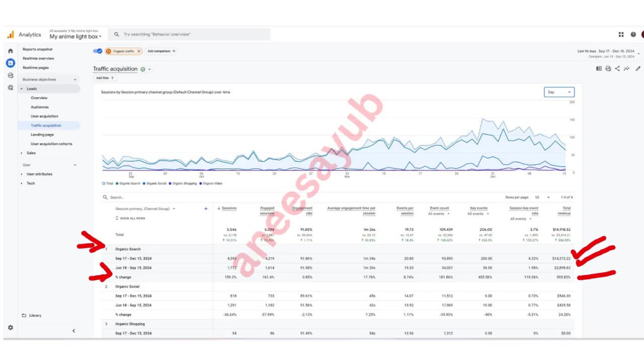This screenshot has width=644, height=363.
Task: Toggle Total series in chart legend
Action: point(108,184)
